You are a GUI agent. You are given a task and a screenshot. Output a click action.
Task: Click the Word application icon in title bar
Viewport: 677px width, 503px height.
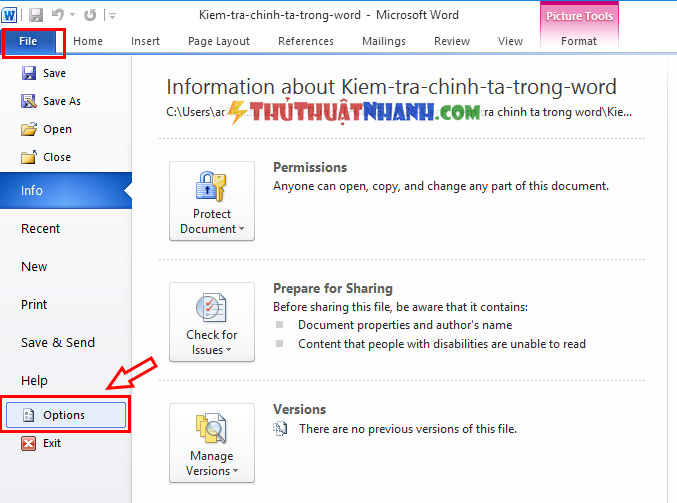tap(9, 15)
